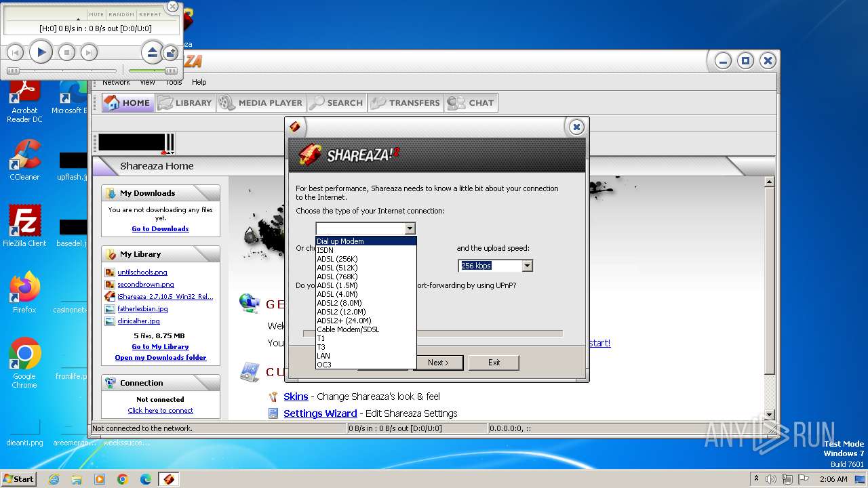The width and height of the screenshot is (868, 488).
Task: Click Next in the Shareaza wizard
Action: [x=438, y=363]
